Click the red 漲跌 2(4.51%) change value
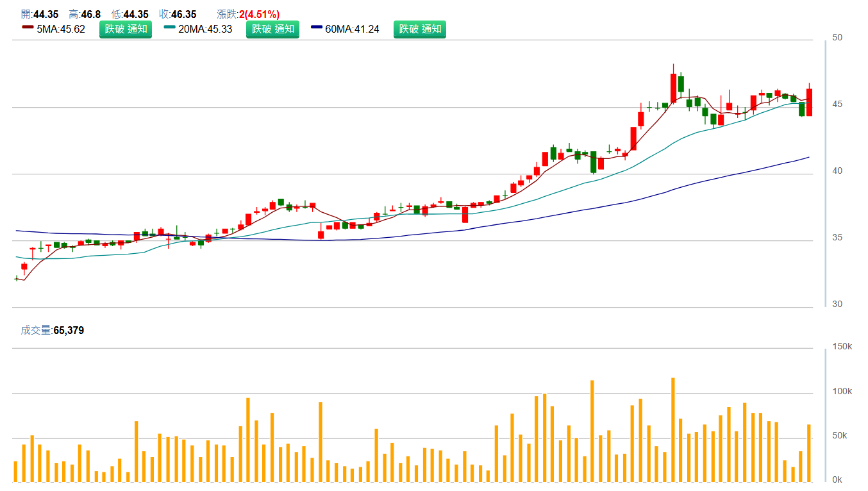Viewport: 868px width, 491px height. point(259,14)
